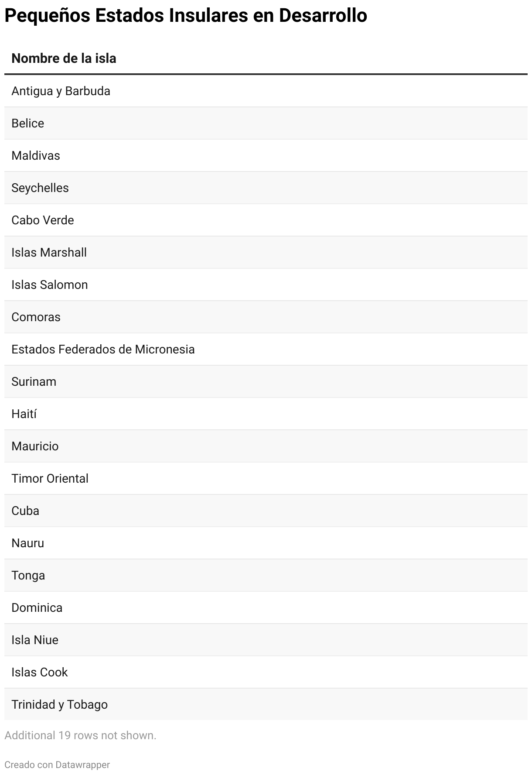Click the Isla Niue entry

point(35,640)
